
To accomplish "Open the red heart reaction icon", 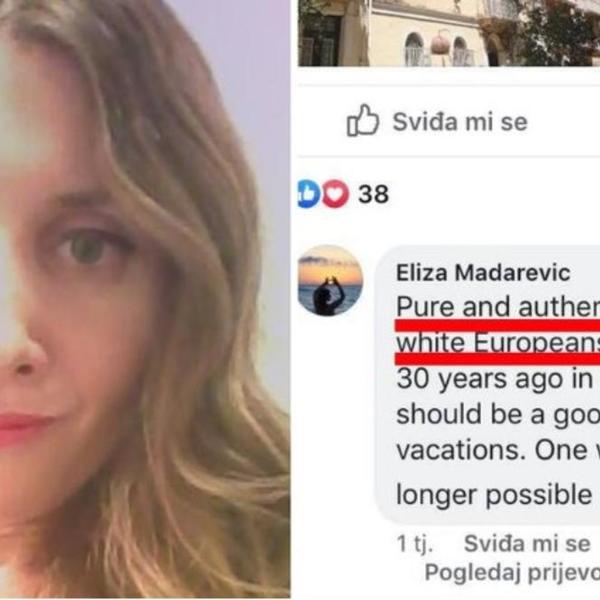I will click(x=335, y=194).
